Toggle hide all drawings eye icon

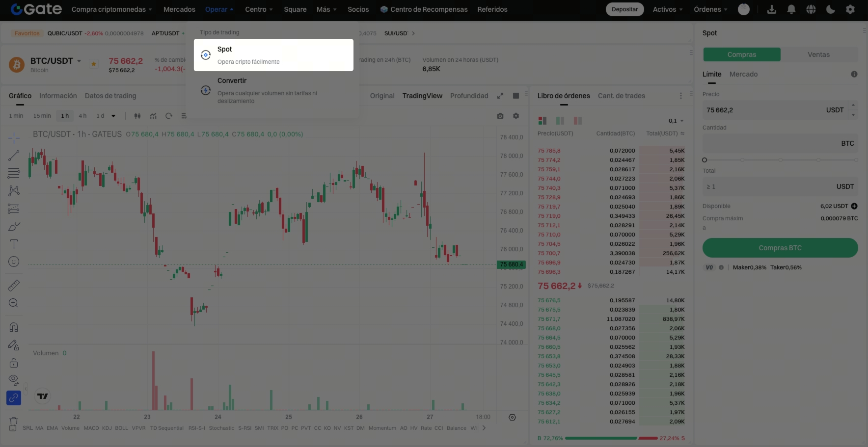click(x=14, y=379)
